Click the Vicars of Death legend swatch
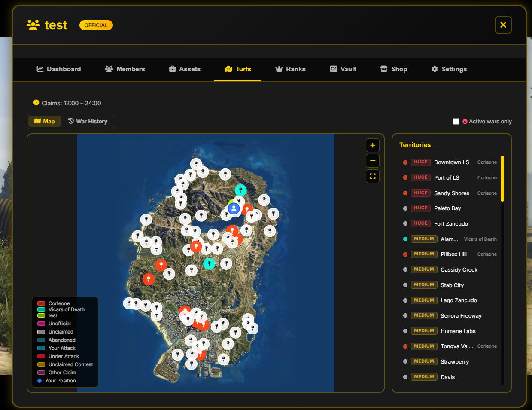 pyautogui.click(x=41, y=309)
